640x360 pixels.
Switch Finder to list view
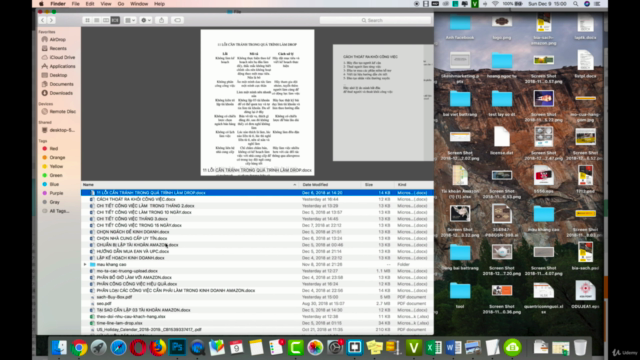pyautogui.click(x=96, y=20)
